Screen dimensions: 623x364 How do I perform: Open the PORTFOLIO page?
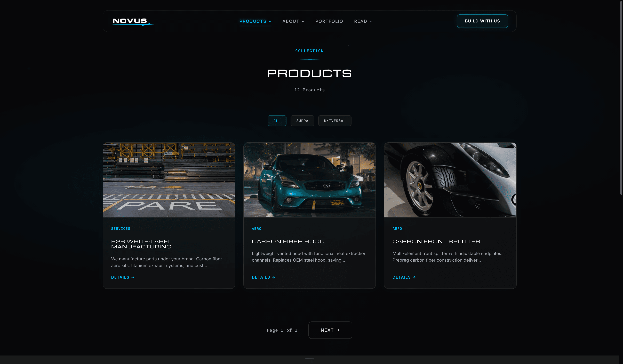(329, 21)
